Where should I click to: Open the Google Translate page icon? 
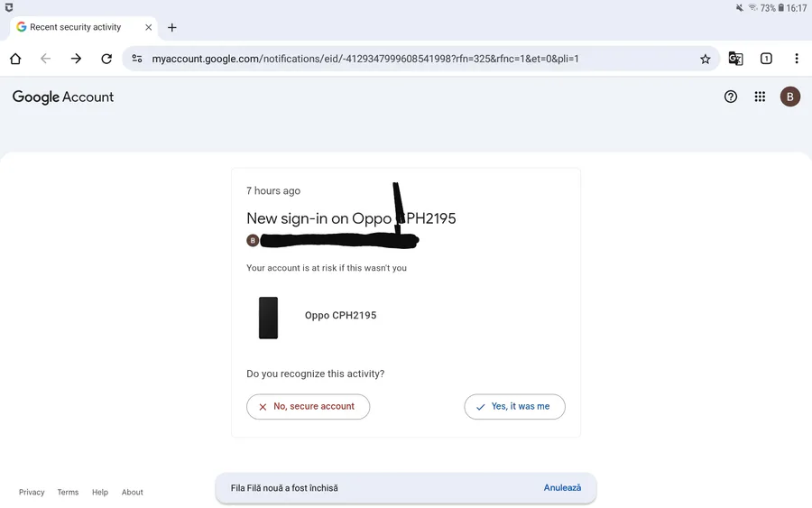[735, 59]
